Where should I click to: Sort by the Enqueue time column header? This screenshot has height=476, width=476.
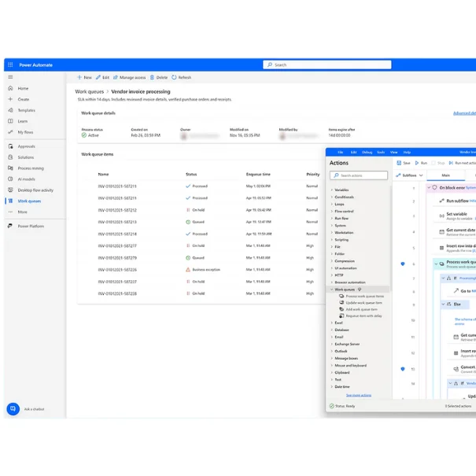258,174
